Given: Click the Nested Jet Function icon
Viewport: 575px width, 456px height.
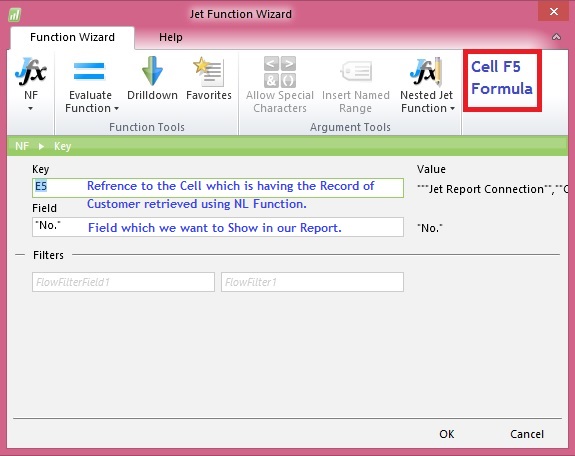Looking at the screenshot, I should (426, 71).
